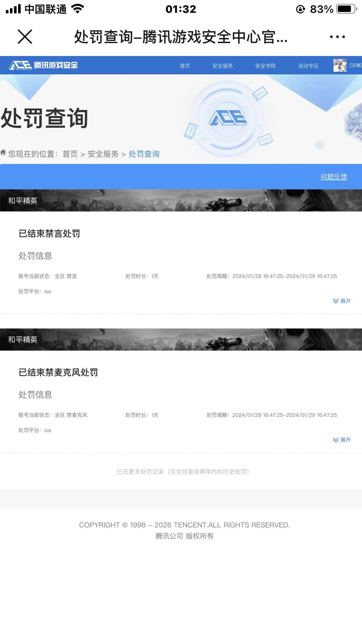362x644 pixels.
Task: Click 账号当前状态: 全区 禁麦克风 text
Action: [53, 415]
